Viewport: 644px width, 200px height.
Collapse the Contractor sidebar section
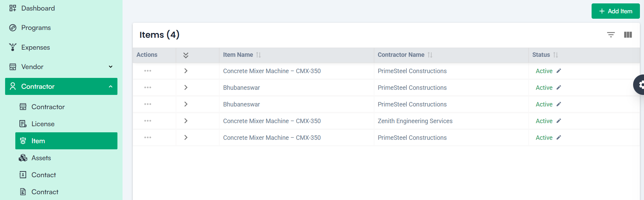pos(110,86)
